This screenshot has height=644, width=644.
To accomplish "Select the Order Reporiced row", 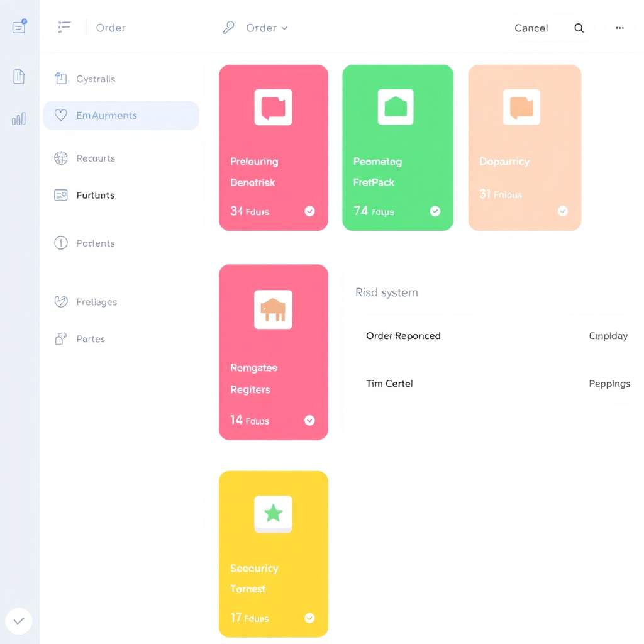I will point(496,336).
